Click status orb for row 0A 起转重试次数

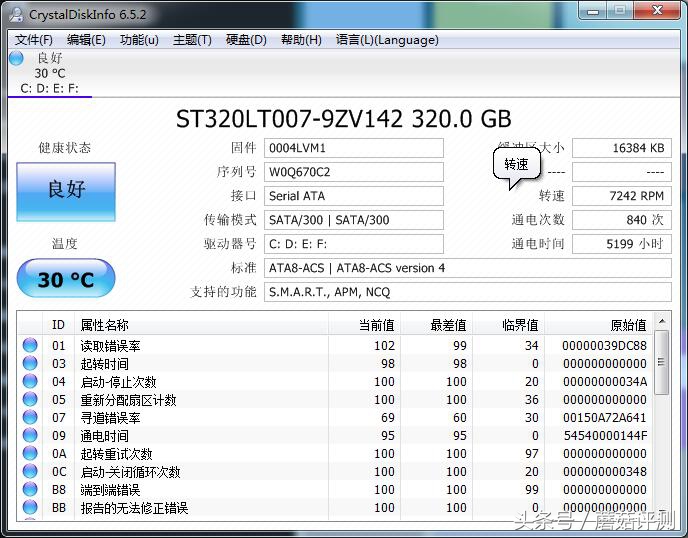click(x=30, y=453)
